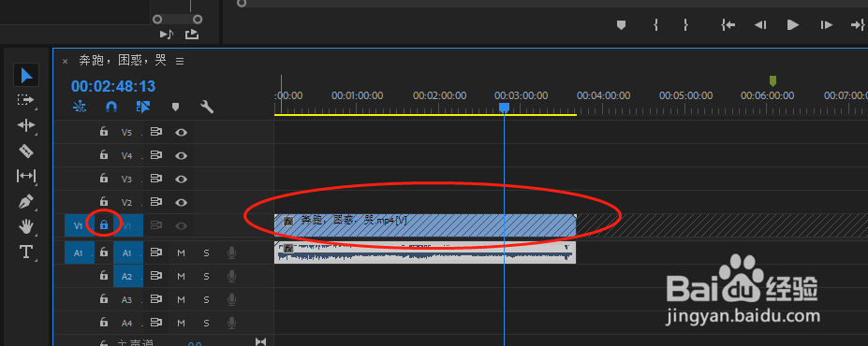868x346 pixels.
Task: Select the 奔跑，困惑，哭.mp4 video clip
Action: point(425,225)
